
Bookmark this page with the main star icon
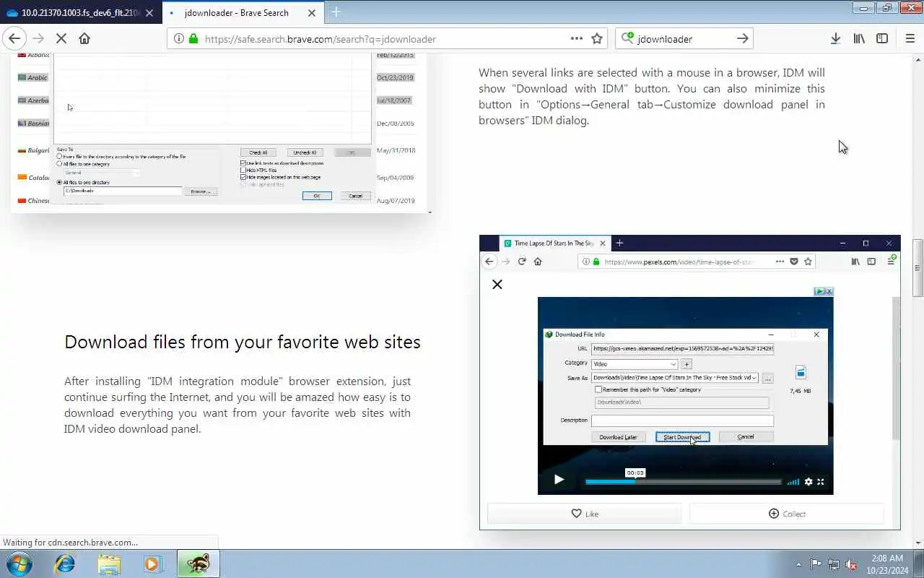597,39
